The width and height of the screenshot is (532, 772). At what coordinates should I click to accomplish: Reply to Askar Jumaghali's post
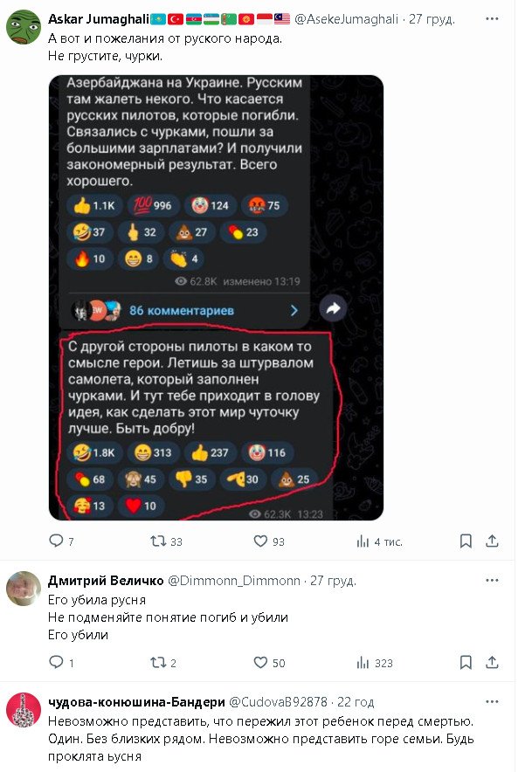point(57,541)
